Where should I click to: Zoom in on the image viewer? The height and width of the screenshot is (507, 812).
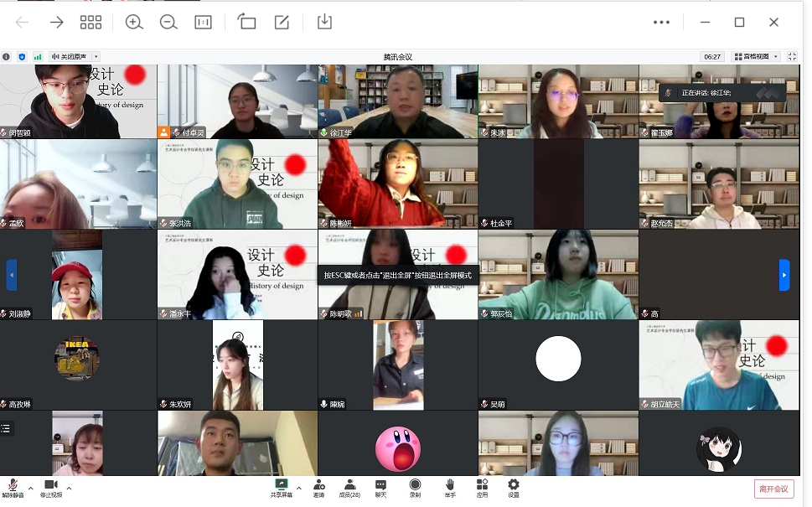(x=134, y=23)
